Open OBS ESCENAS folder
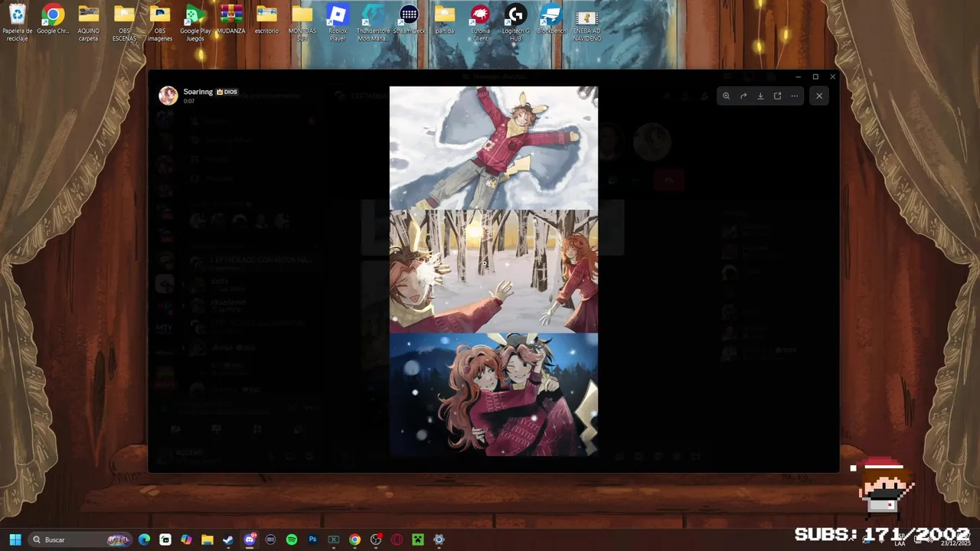Screen dimensions: 980x551 click(124, 23)
